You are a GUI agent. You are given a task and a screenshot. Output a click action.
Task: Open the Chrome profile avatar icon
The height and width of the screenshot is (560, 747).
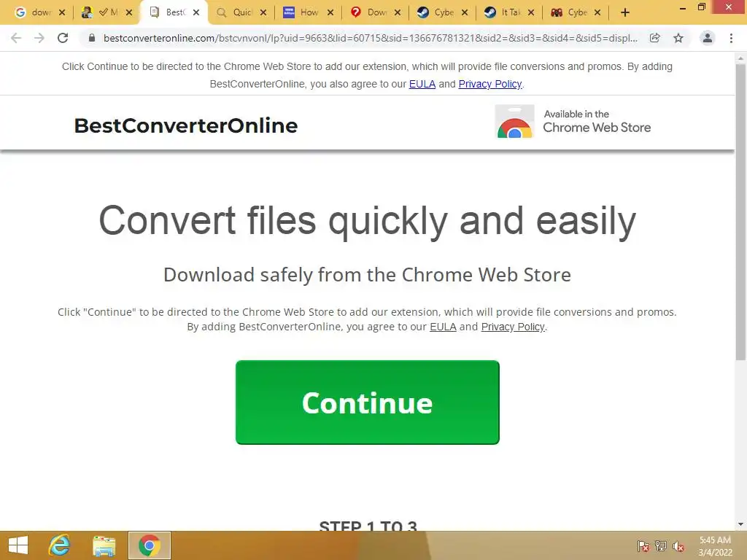coord(708,38)
